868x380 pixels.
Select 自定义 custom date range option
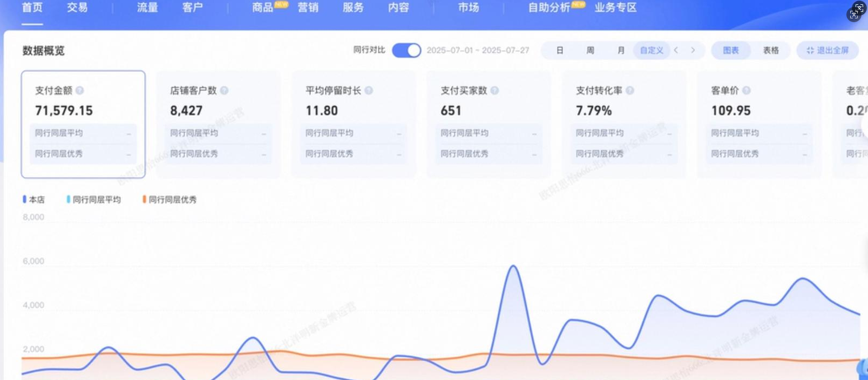click(651, 50)
